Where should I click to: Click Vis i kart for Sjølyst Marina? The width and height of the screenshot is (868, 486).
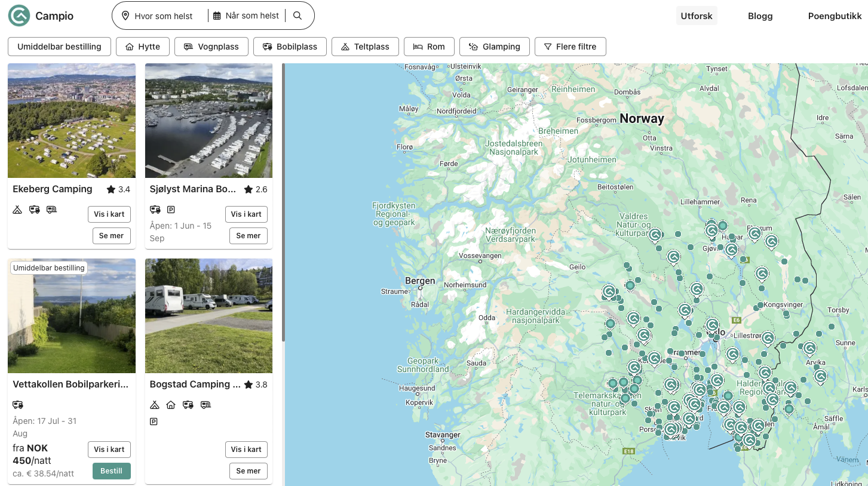[246, 214]
